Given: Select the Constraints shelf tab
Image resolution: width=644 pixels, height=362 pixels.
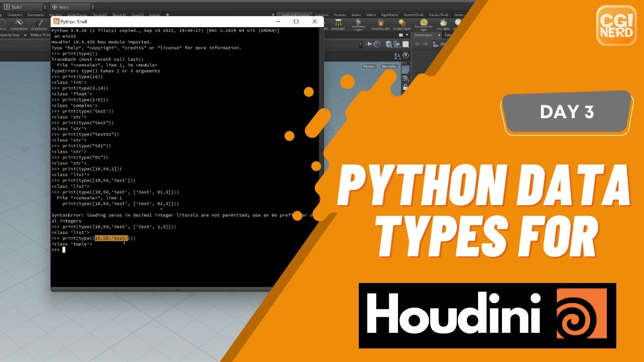Looking at the screenshot, I should click(x=36, y=15).
